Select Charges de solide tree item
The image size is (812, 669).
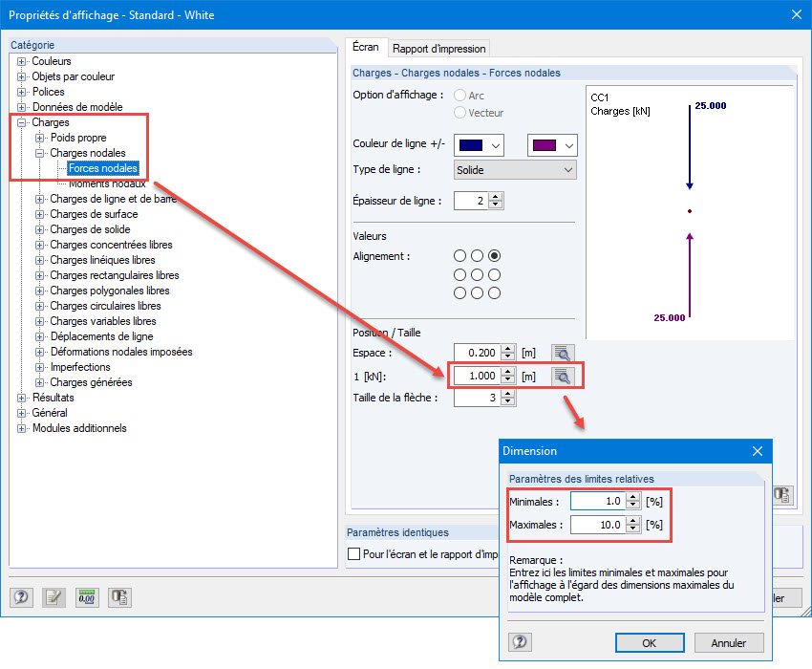90,229
